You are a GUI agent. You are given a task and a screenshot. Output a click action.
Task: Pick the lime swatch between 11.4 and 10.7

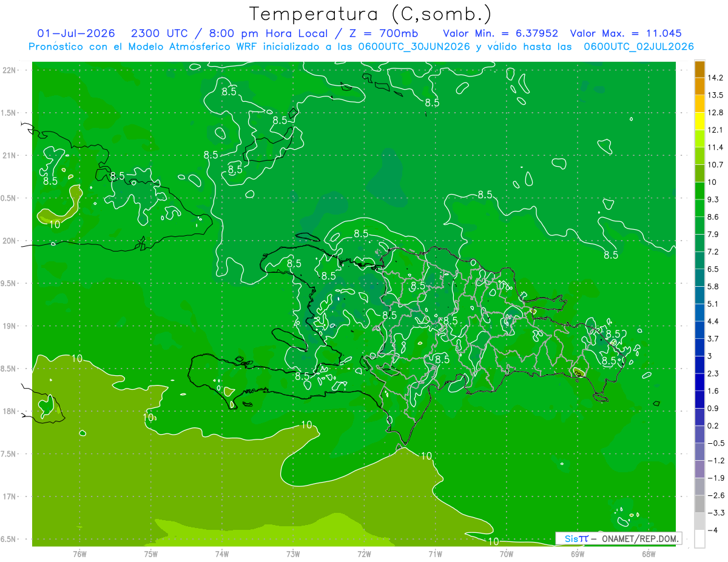[x=699, y=156]
